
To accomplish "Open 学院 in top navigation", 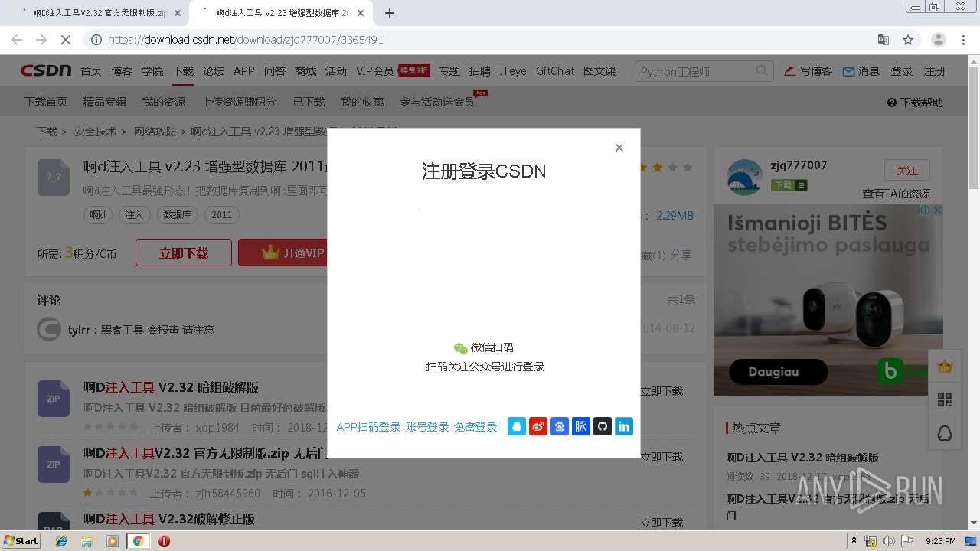I will pos(152,71).
